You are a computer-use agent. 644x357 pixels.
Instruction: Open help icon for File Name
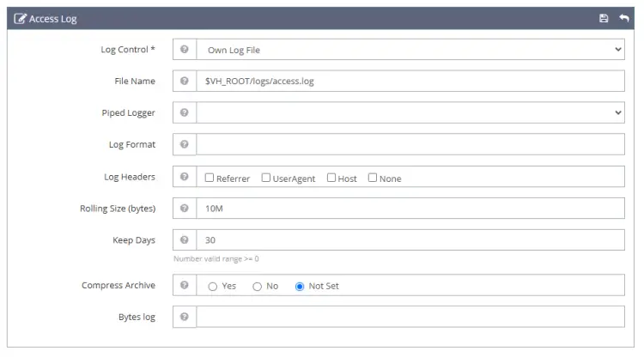tap(185, 81)
